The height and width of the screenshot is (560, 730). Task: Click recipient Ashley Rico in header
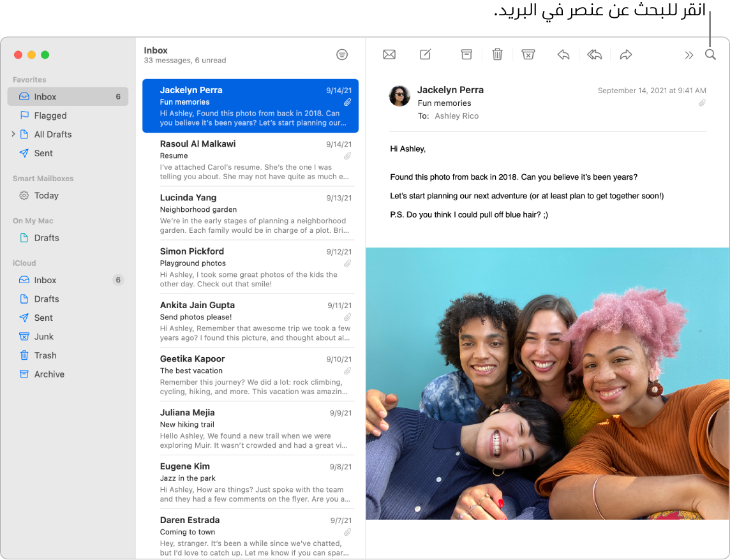456,116
